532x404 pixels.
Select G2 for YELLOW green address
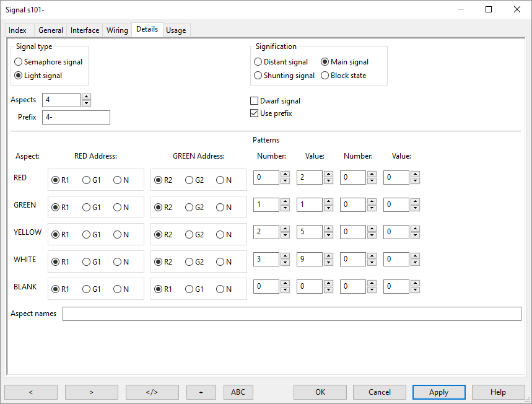click(x=189, y=235)
